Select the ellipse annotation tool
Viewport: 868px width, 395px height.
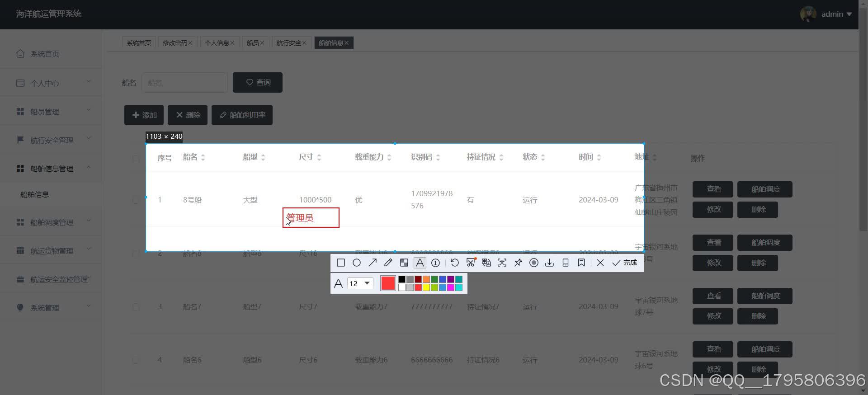pyautogui.click(x=357, y=263)
